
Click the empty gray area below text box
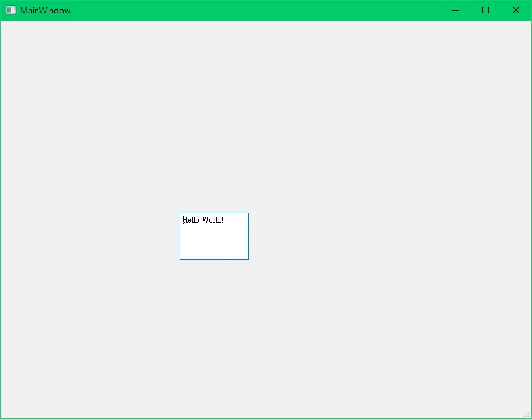point(214,331)
